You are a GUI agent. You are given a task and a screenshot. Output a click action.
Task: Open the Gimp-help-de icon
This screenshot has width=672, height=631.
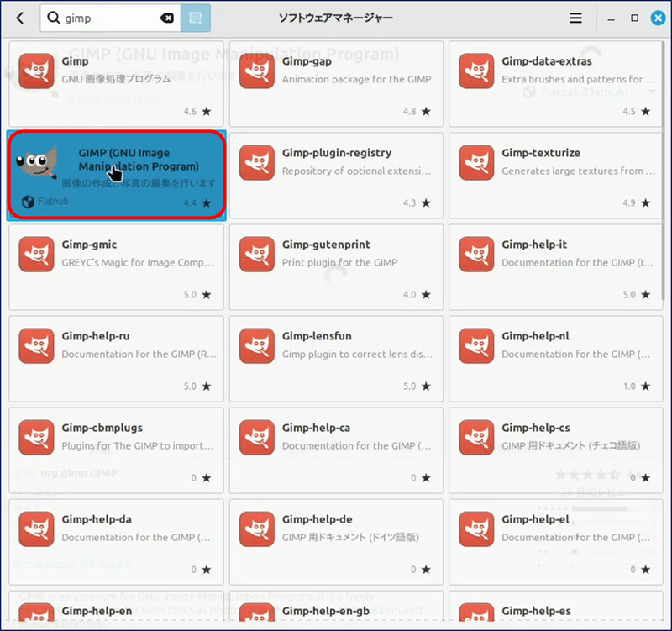(x=257, y=529)
